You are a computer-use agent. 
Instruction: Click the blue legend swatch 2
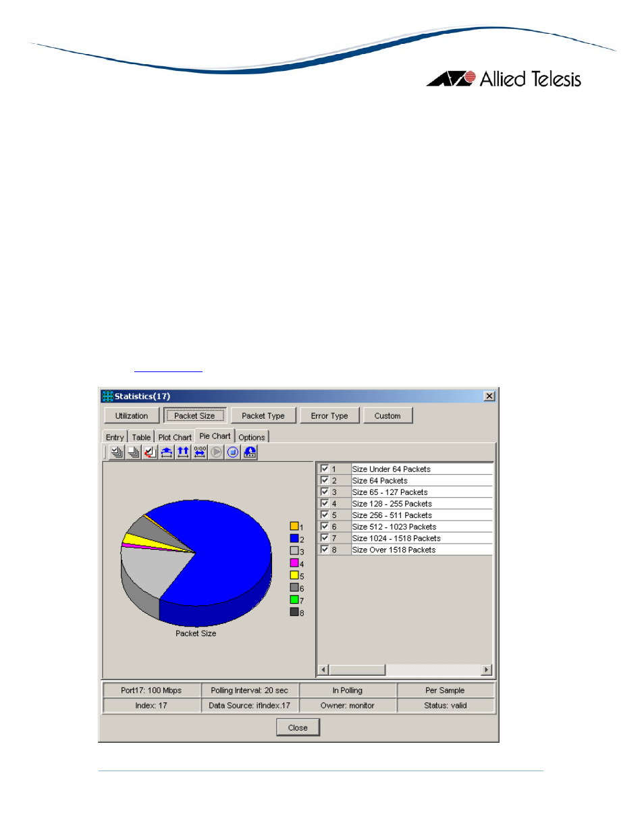pos(294,538)
